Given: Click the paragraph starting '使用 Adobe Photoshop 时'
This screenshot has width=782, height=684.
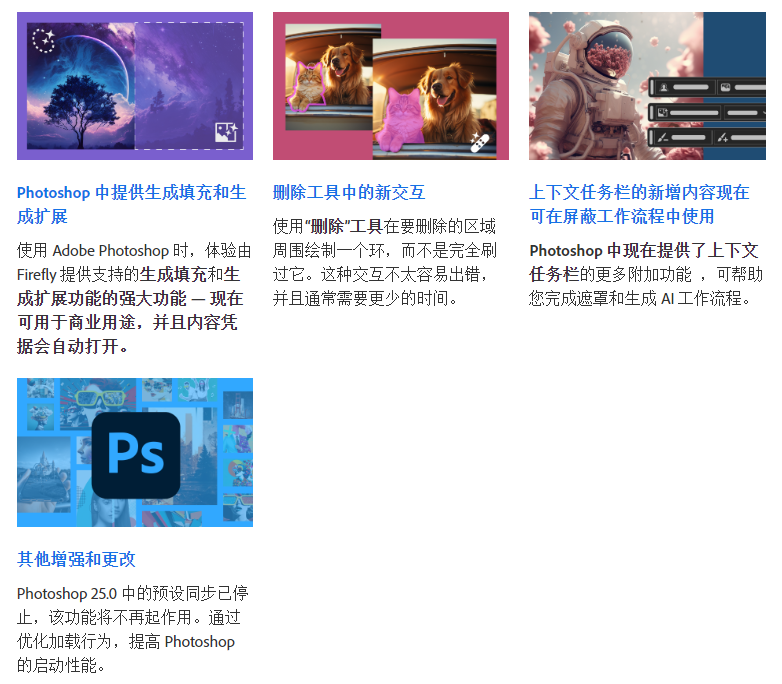Looking at the screenshot, I should click(x=134, y=298).
